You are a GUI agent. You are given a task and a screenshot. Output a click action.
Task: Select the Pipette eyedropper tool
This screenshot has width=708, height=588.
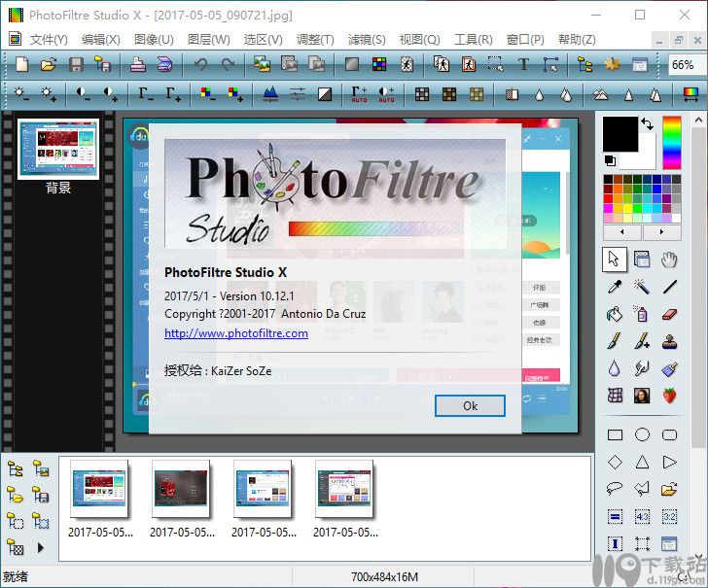point(615,287)
